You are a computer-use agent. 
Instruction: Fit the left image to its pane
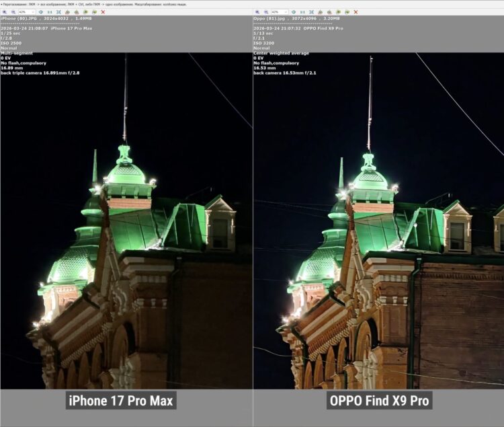[59, 12]
